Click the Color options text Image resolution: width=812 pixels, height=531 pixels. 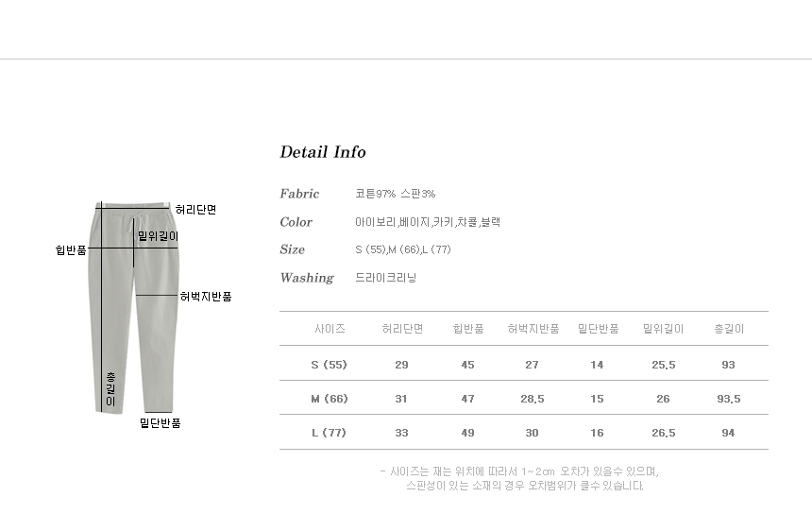point(428,222)
